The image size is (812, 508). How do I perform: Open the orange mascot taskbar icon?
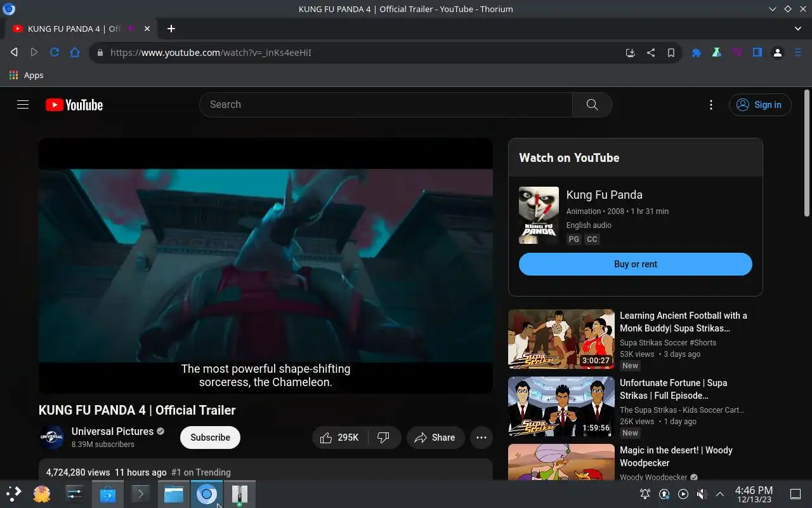pyautogui.click(x=42, y=493)
